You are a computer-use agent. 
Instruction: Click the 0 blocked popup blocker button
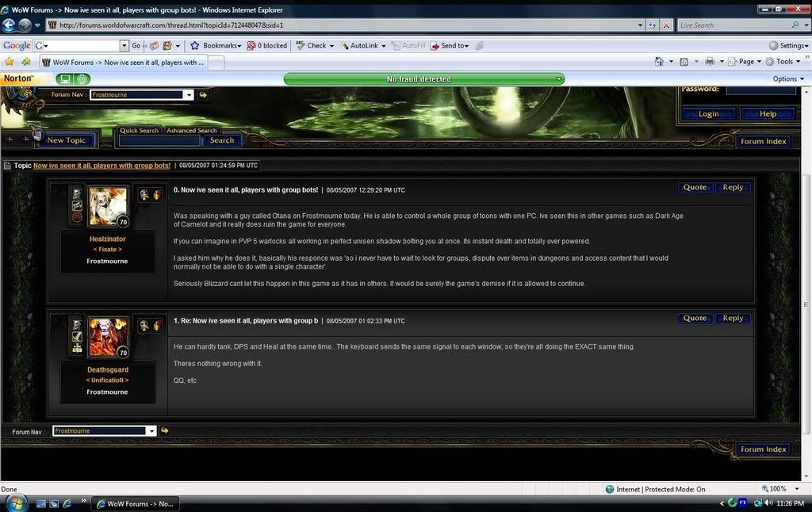pos(266,45)
